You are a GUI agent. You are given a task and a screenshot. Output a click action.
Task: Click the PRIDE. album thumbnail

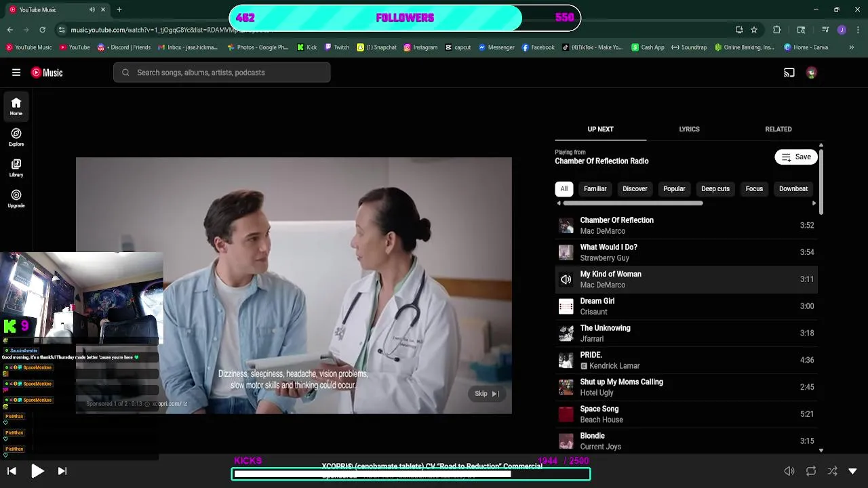point(566,361)
